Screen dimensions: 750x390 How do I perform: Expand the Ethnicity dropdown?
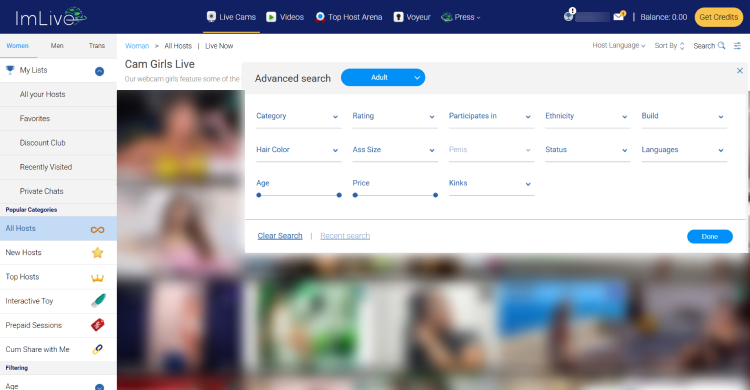(587, 116)
